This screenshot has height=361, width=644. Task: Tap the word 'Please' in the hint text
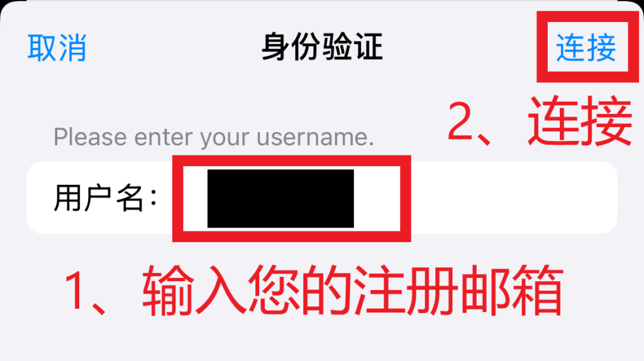tap(90, 136)
